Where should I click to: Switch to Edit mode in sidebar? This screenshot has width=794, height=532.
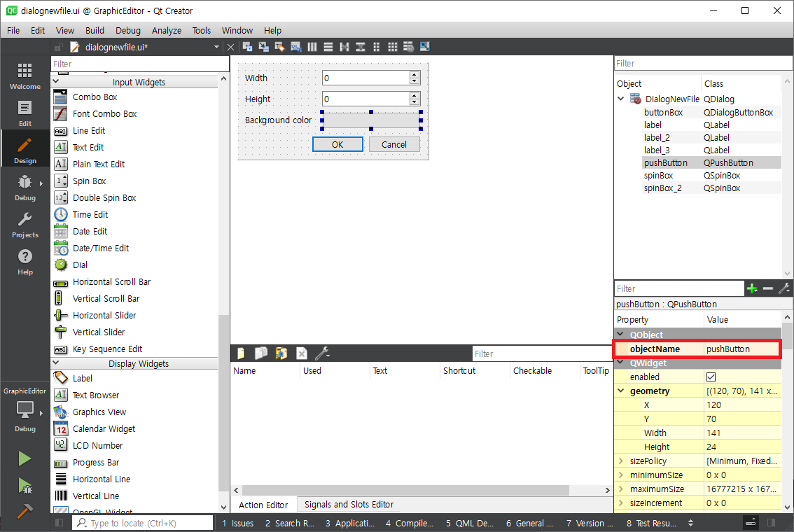point(25,113)
